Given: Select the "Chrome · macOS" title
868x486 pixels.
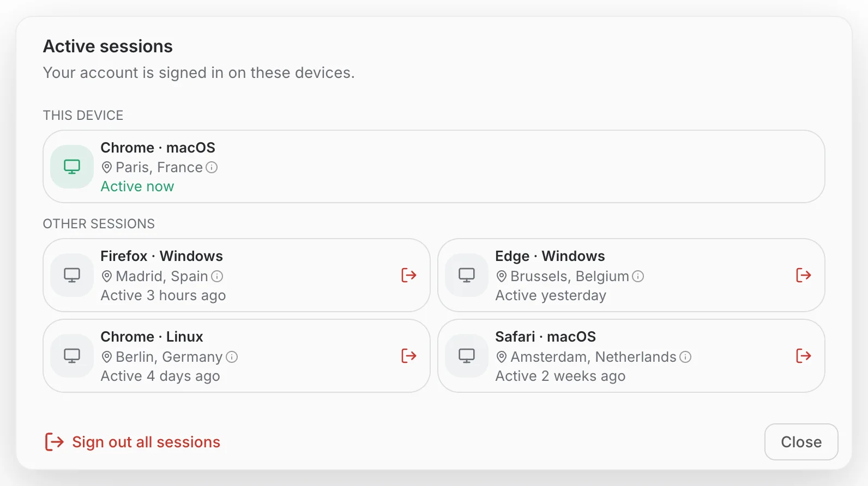Looking at the screenshot, I should [158, 148].
